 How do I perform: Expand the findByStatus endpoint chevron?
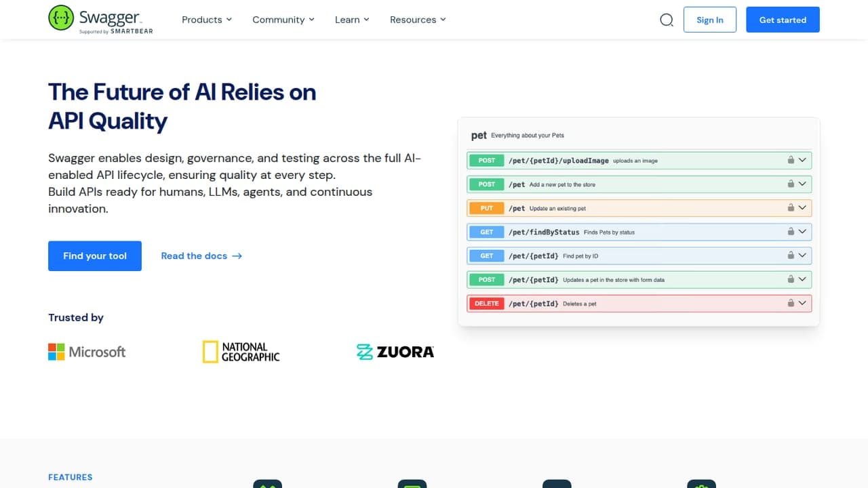pyautogui.click(x=802, y=232)
